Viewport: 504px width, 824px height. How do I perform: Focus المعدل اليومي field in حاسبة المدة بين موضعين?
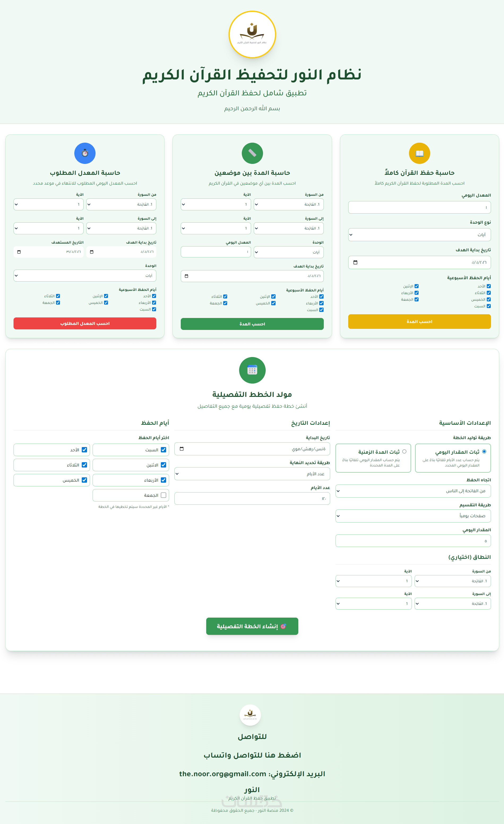point(216,252)
